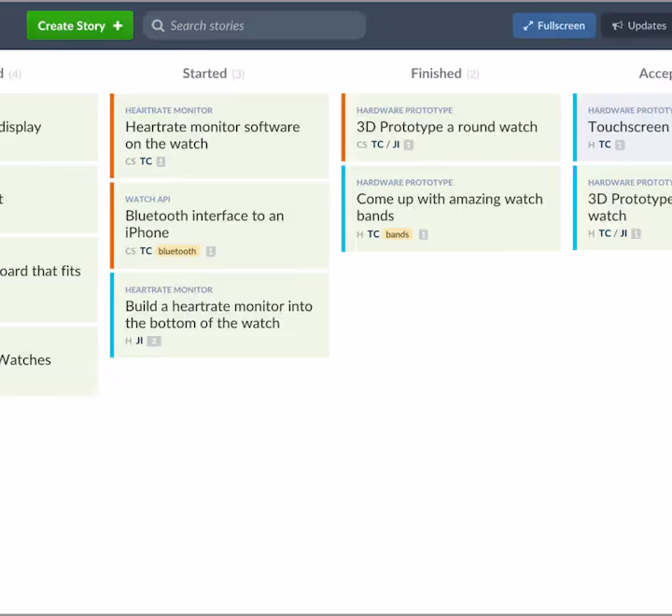Click JI owner on Build a heartrate monitor story
The width and height of the screenshot is (672, 616).
pos(139,341)
